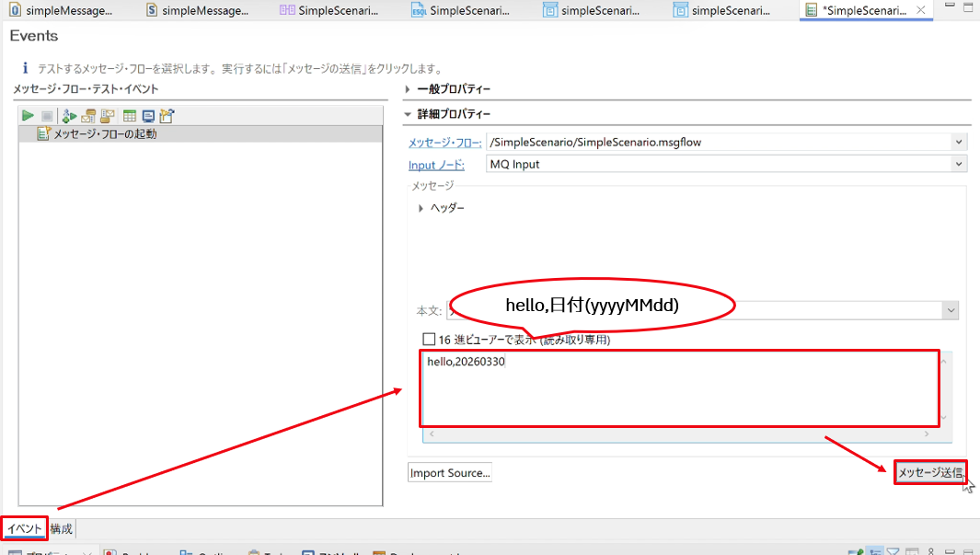Click the メッセージ・フロー・テスト・イベント label
980x555 pixels.
pyautogui.click(x=86, y=88)
